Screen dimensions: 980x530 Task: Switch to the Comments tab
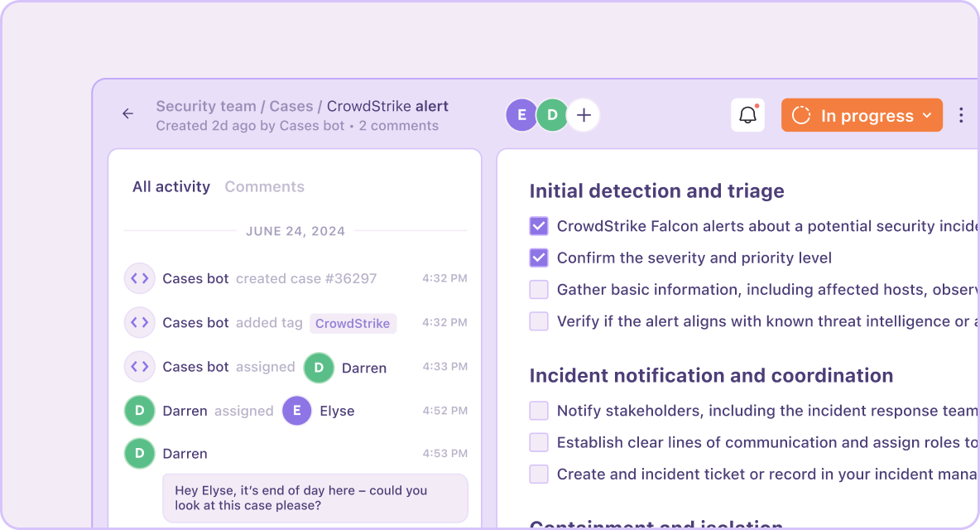coord(264,187)
